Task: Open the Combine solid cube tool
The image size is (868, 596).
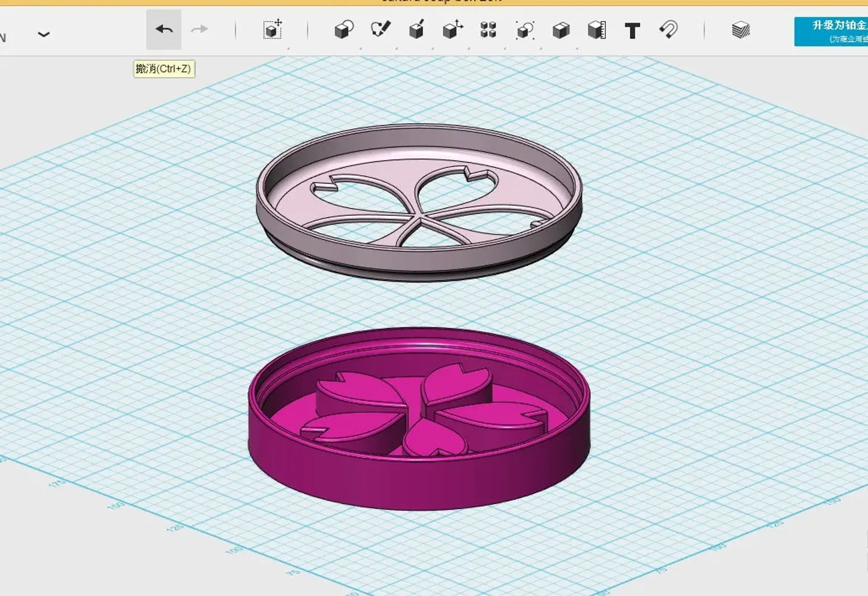Action: coord(561,30)
